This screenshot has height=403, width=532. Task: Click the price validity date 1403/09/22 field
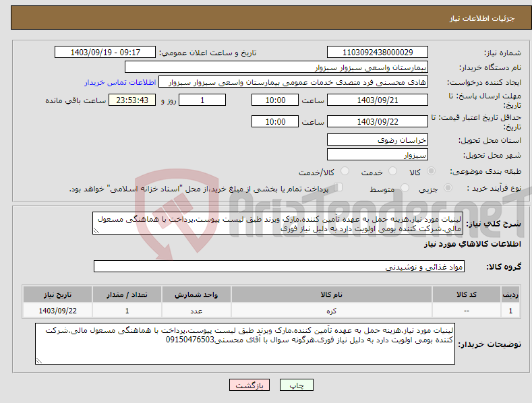pos(378,121)
